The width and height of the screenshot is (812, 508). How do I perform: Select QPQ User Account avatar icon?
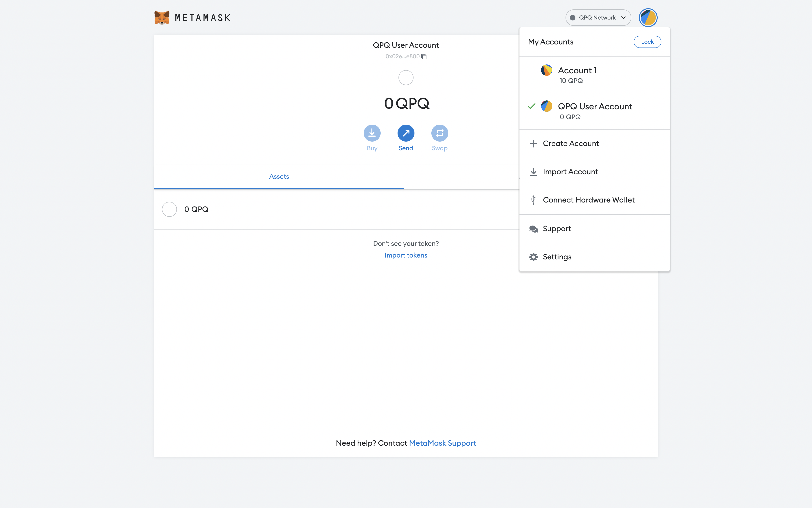(x=547, y=106)
